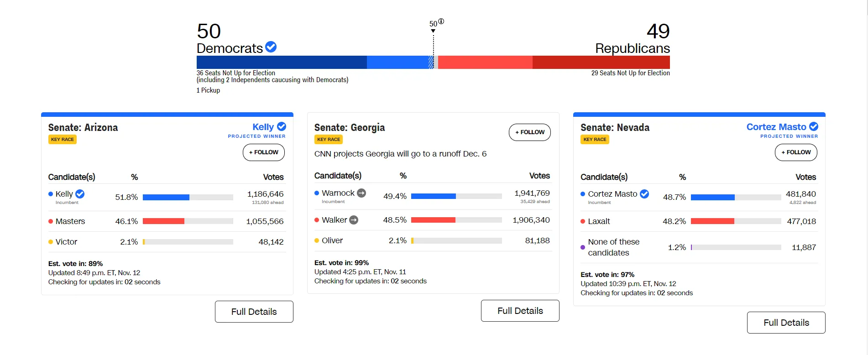Click the runoff arrow icon next to Warnock
The height and width of the screenshot is (355, 868).
tap(361, 193)
